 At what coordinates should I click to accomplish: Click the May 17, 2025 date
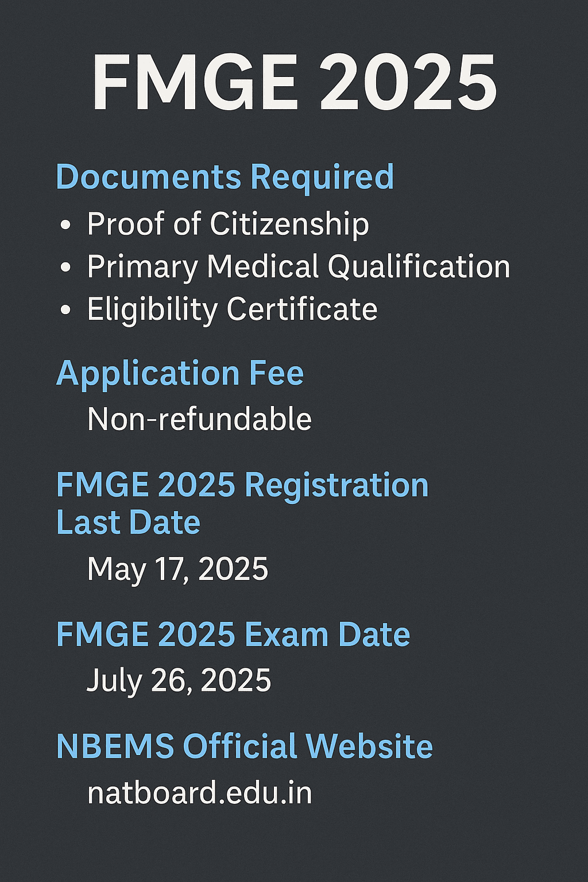pyautogui.click(x=177, y=570)
